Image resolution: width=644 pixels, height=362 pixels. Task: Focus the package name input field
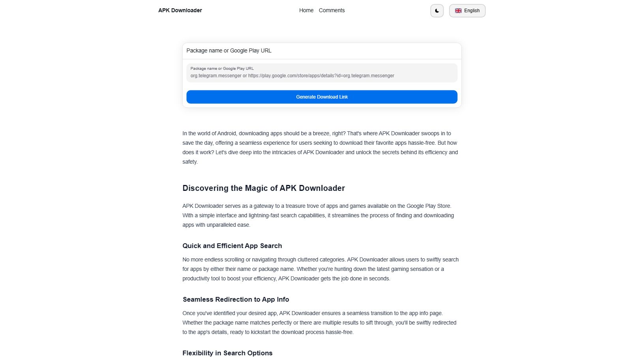point(322,73)
